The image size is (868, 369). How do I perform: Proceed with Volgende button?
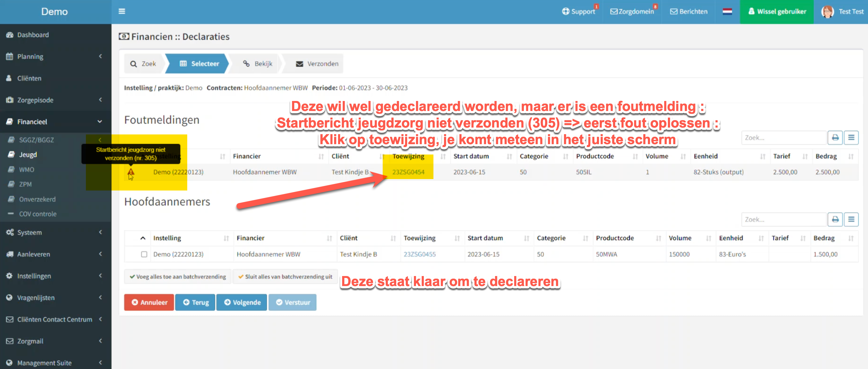[x=242, y=302]
